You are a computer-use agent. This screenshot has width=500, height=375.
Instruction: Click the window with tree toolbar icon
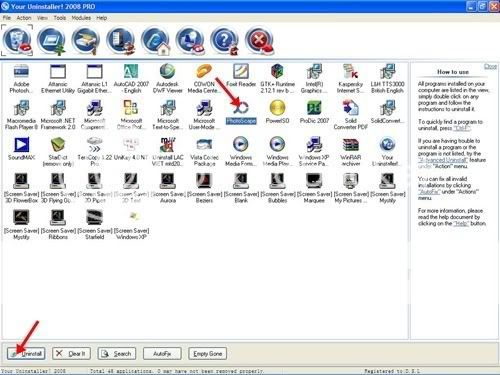coord(52,40)
